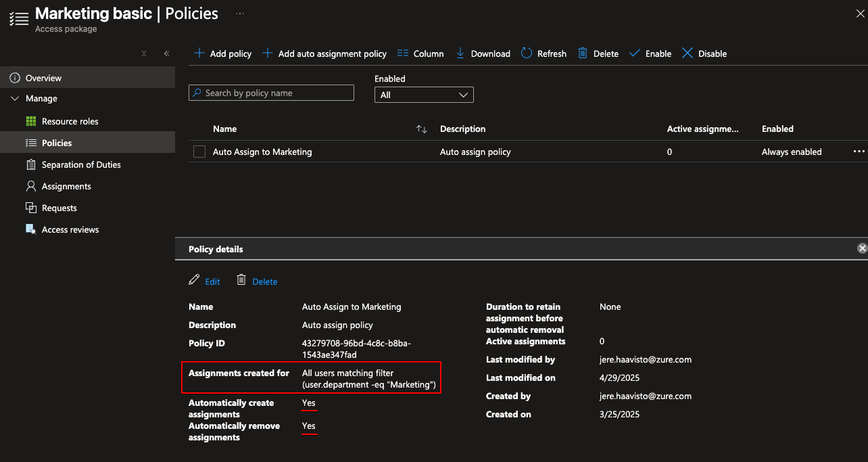Click the Download arrow icon in toolbar
This screenshot has height=462, width=868.
[460, 53]
